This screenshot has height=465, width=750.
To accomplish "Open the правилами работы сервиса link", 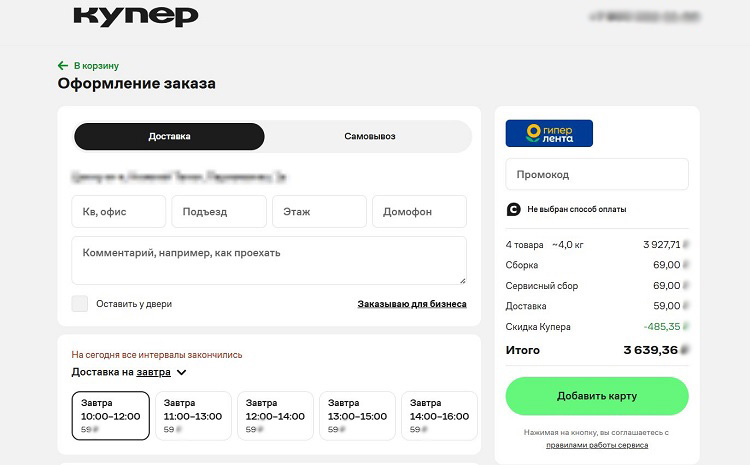I will point(597,445).
